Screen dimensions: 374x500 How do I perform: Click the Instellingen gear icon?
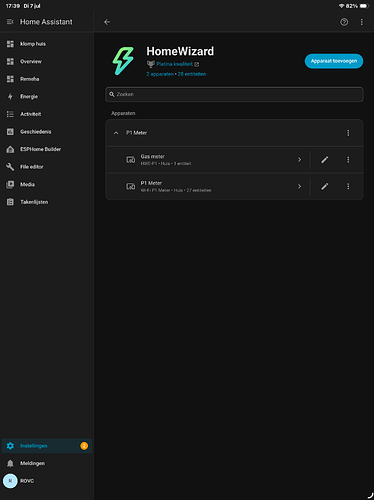coord(10,446)
